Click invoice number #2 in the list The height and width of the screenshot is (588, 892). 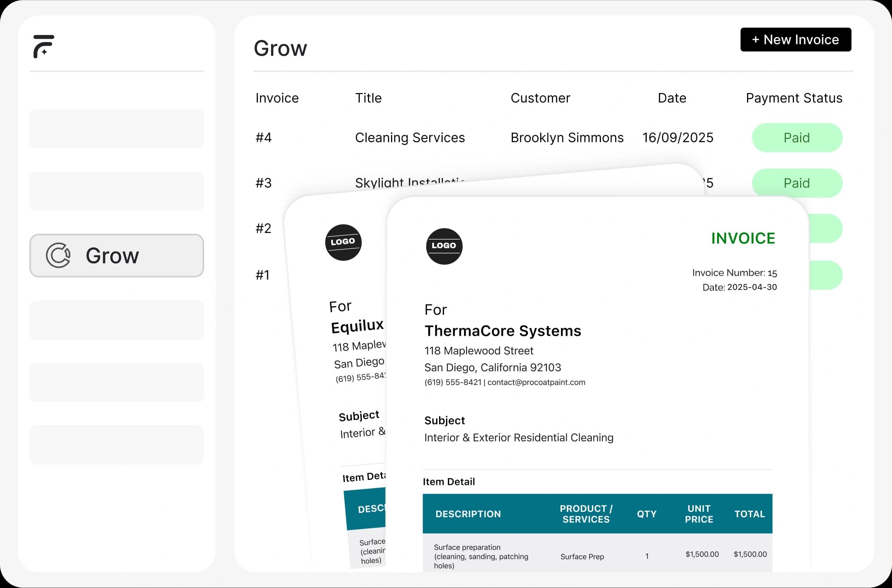pos(263,228)
